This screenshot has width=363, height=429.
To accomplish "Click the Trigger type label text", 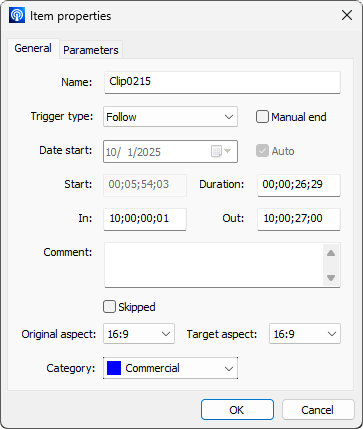I will tap(62, 116).
